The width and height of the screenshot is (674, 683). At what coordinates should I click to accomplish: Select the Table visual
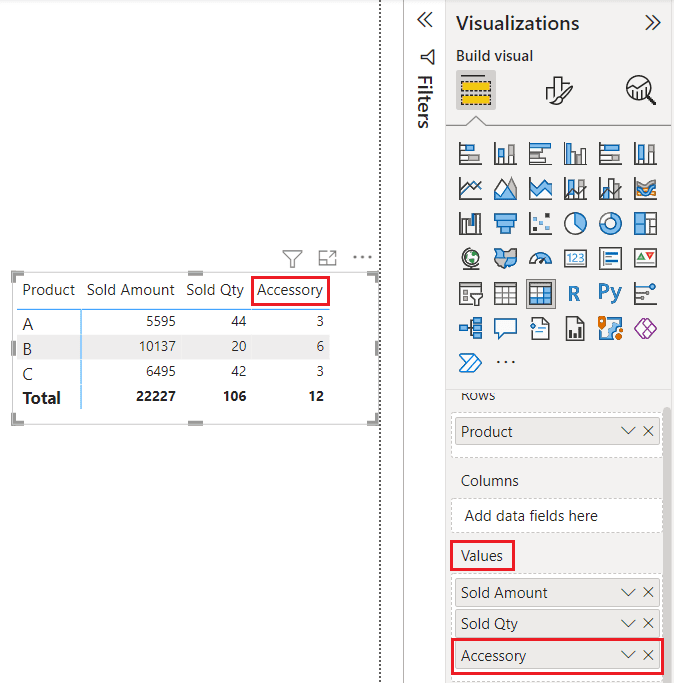505,294
